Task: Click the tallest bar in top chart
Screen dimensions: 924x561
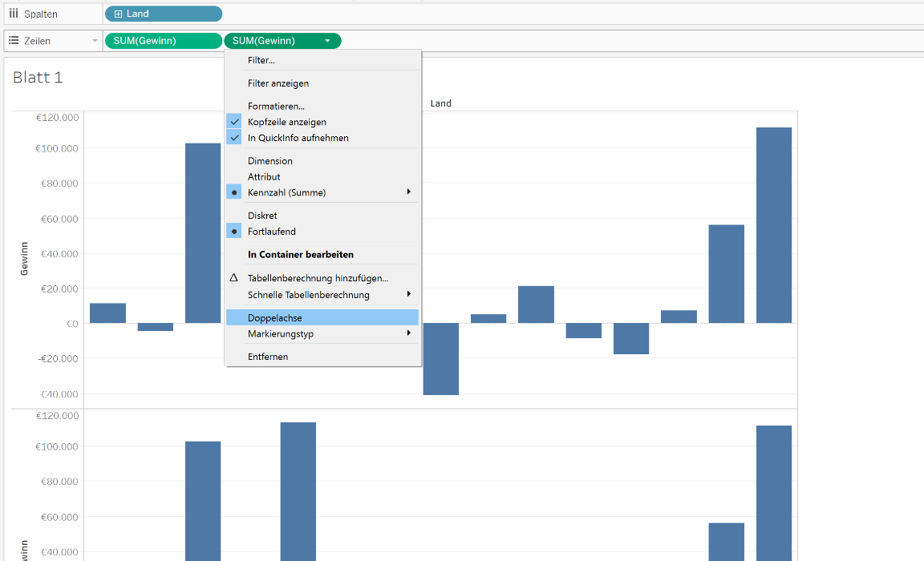Action: click(774, 225)
